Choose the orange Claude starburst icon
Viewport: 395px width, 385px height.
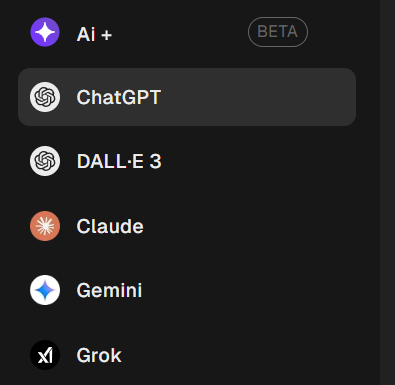coord(45,226)
